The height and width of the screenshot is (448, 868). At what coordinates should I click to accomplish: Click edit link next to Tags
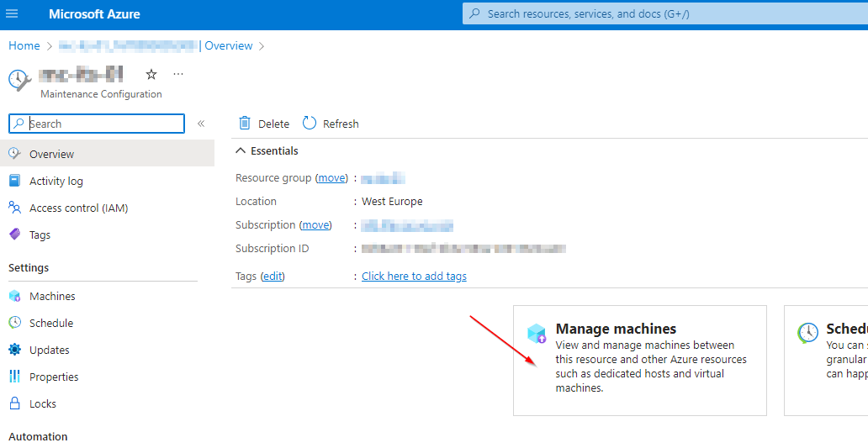[x=273, y=276]
